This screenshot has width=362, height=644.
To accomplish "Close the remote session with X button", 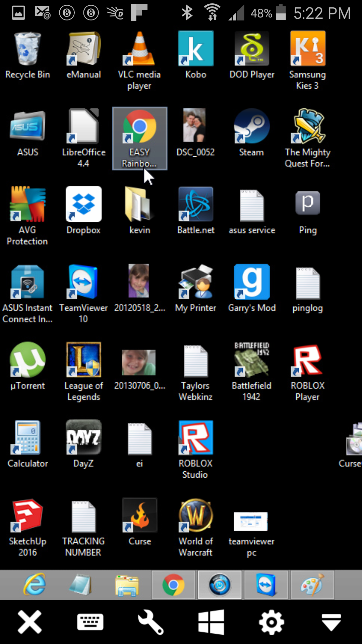I will 30,622.
